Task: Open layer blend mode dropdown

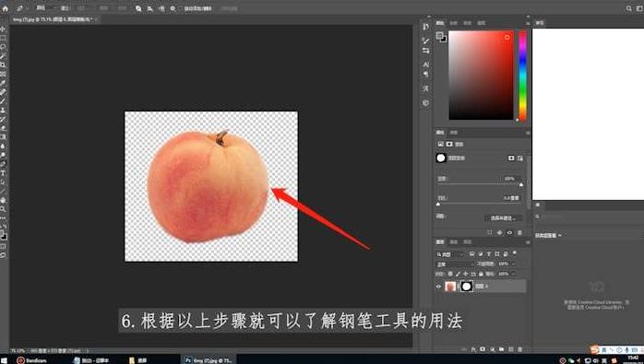Action: 455,264
